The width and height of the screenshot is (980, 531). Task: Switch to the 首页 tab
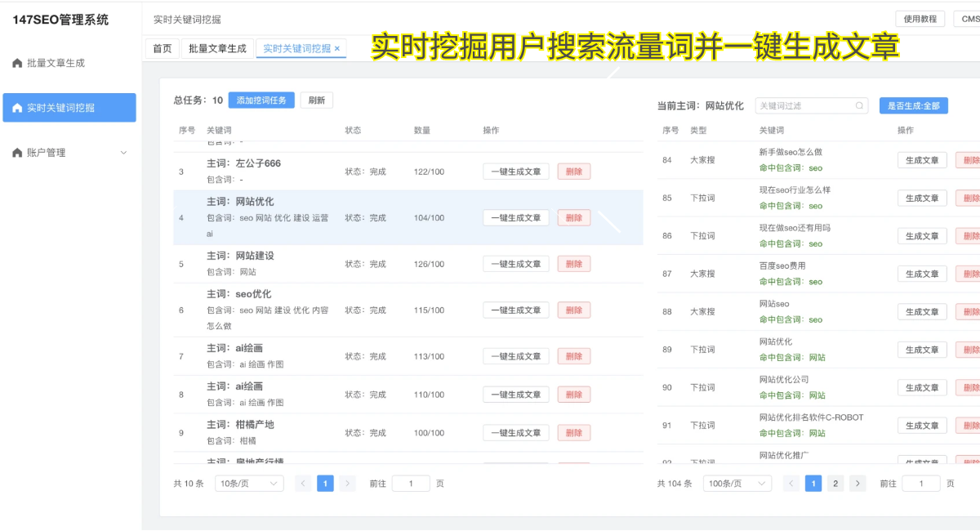[x=161, y=47]
